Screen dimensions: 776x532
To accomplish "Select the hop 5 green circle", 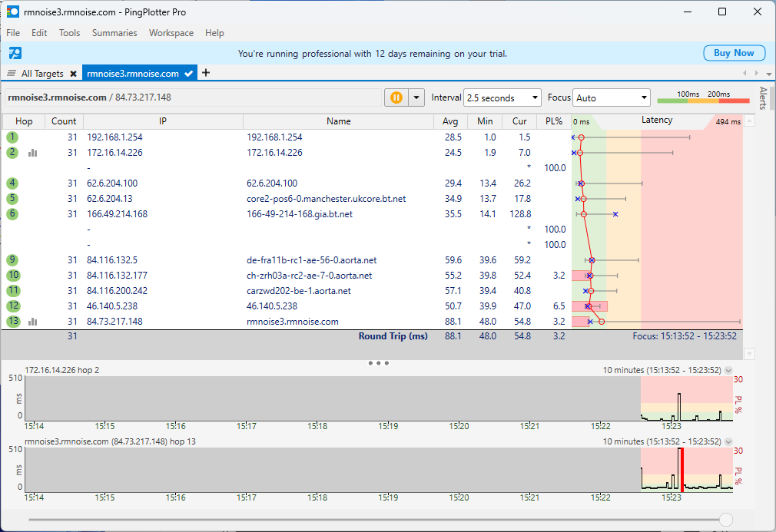I will (12, 198).
